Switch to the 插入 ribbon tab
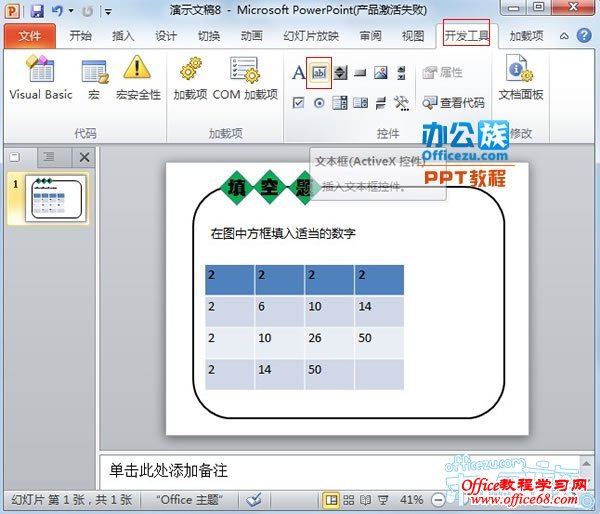The image size is (600, 514). (x=123, y=36)
